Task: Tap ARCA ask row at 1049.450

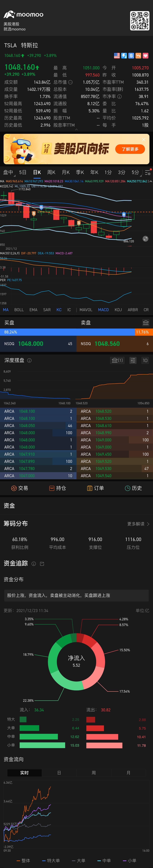Action: click(115, 454)
